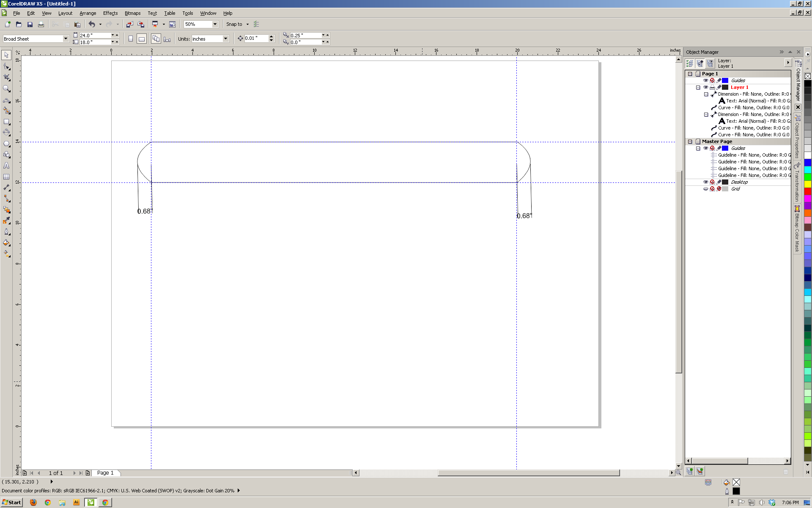Open the Broad Sheet page size dropdown
The image size is (812, 508).
pos(66,39)
